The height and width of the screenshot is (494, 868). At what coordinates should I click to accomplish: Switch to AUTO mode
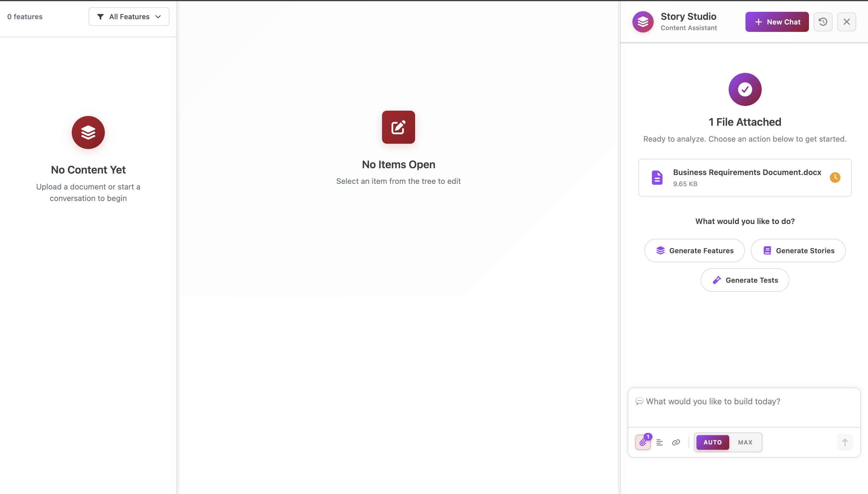coord(712,442)
